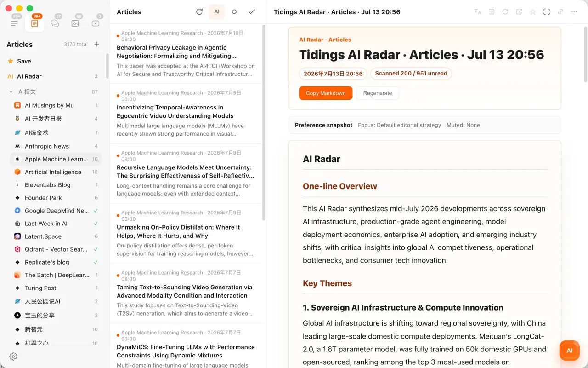Switch to the social posts chat-bubble view
The width and height of the screenshot is (588, 368).
tap(55, 23)
